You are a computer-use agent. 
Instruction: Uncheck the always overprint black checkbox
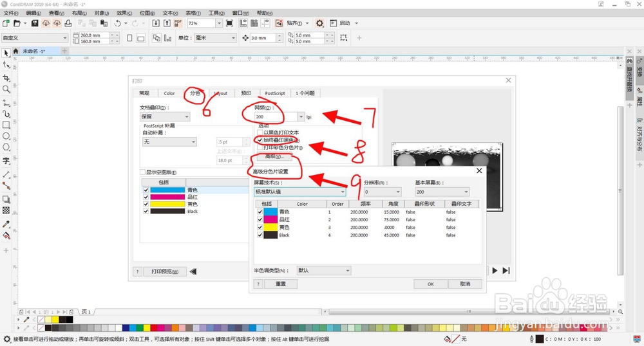pyautogui.click(x=260, y=140)
